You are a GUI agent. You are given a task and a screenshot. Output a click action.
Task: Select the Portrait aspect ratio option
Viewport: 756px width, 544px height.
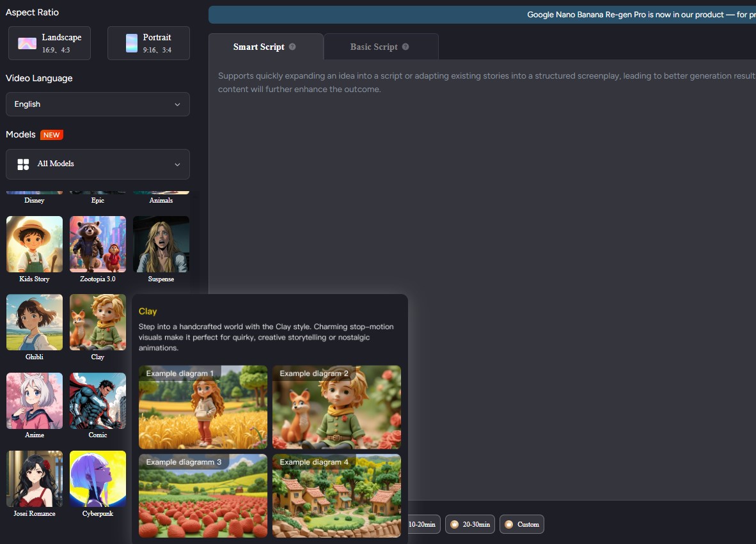coord(148,43)
